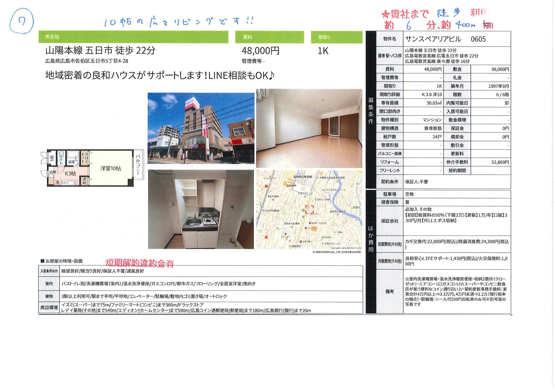This screenshot has width=555, height=392.
Task: Click the circled number 7 handwritten mark
Action: click(21, 21)
